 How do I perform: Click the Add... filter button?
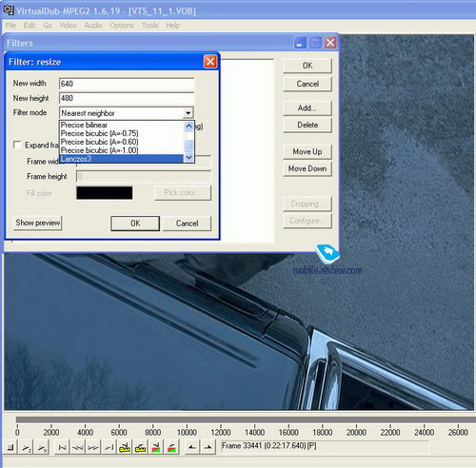[307, 108]
